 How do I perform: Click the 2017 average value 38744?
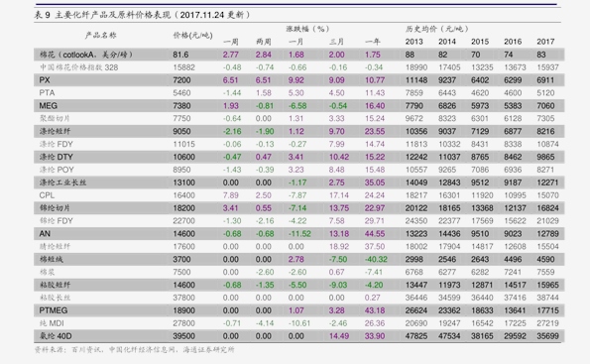[547, 298]
